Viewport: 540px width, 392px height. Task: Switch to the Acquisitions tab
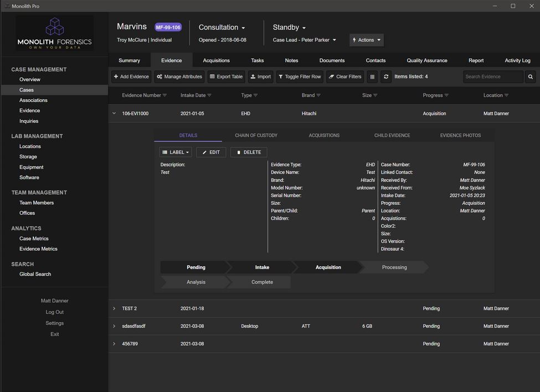pyautogui.click(x=216, y=60)
